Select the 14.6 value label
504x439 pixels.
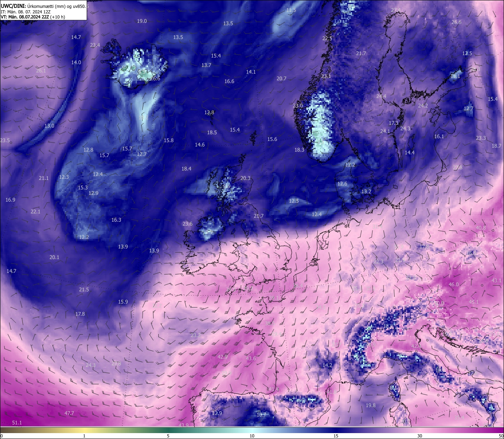point(200,144)
